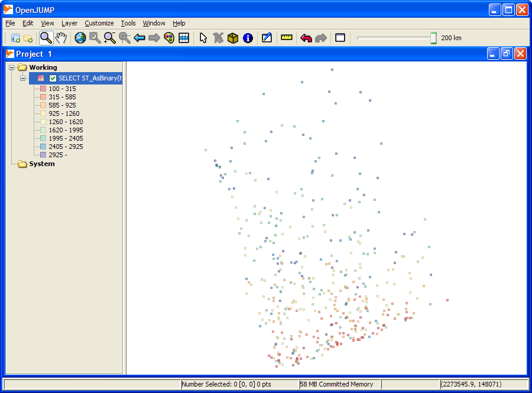Collapse the Working category tree node

coord(12,67)
